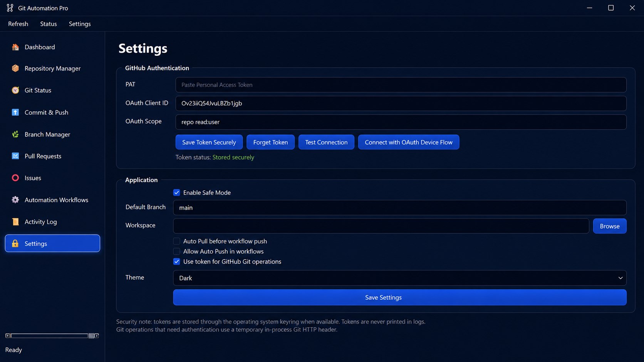This screenshot has width=644, height=362.
Task: Click the Branch Manager sprout icon
Action: [x=15, y=134]
